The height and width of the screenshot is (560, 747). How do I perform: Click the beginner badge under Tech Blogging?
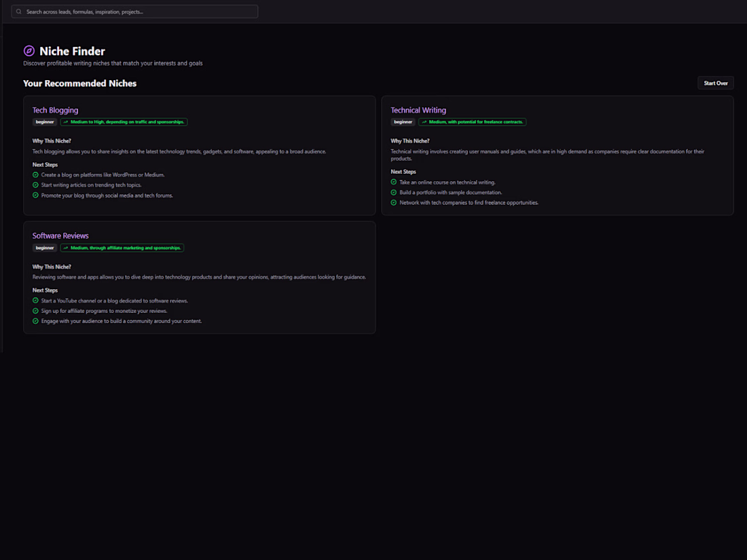coord(45,122)
